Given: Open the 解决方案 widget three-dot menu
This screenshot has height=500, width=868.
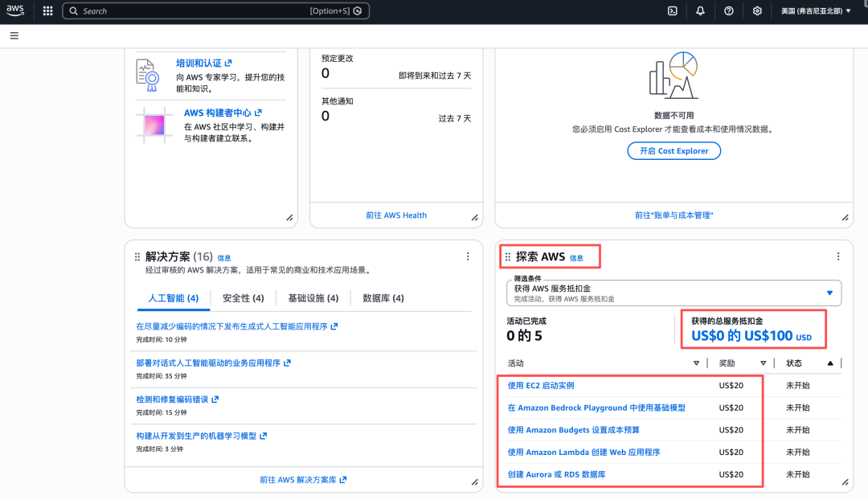Looking at the screenshot, I should [x=468, y=256].
